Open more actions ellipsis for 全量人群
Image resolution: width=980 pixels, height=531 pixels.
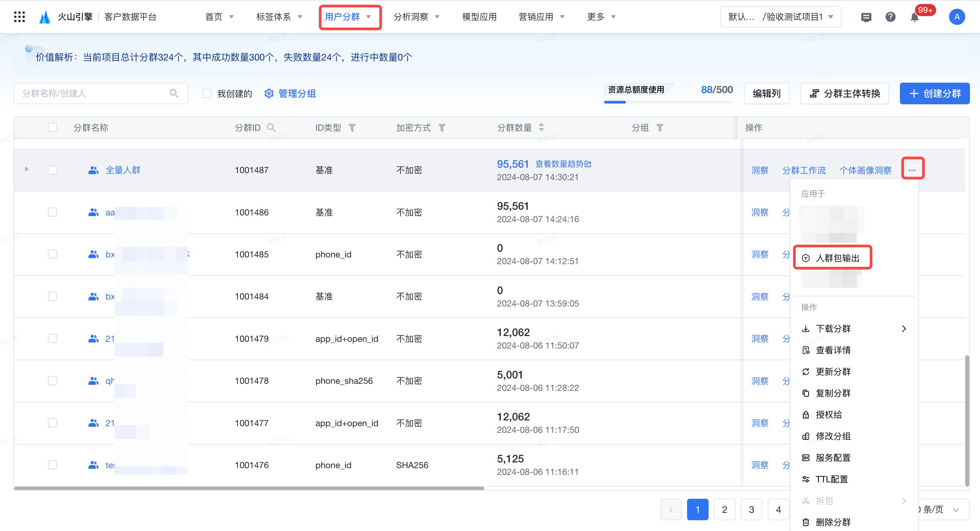click(x=912, y=170)
